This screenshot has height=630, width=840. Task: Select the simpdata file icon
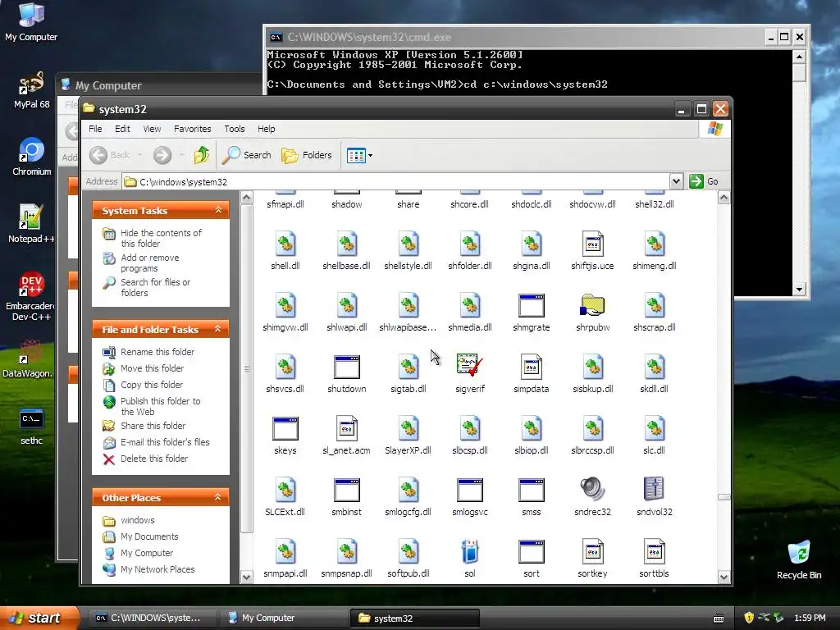(x=532, y=367)
